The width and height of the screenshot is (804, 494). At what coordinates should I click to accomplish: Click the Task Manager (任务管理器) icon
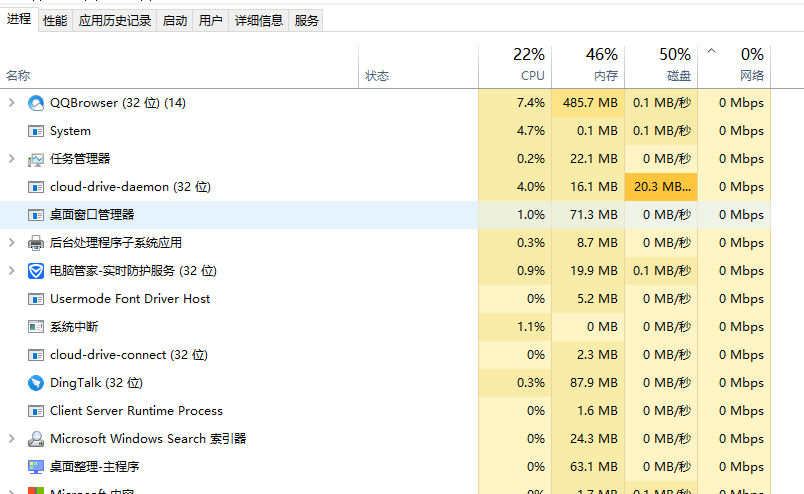[x=36, y=159]
